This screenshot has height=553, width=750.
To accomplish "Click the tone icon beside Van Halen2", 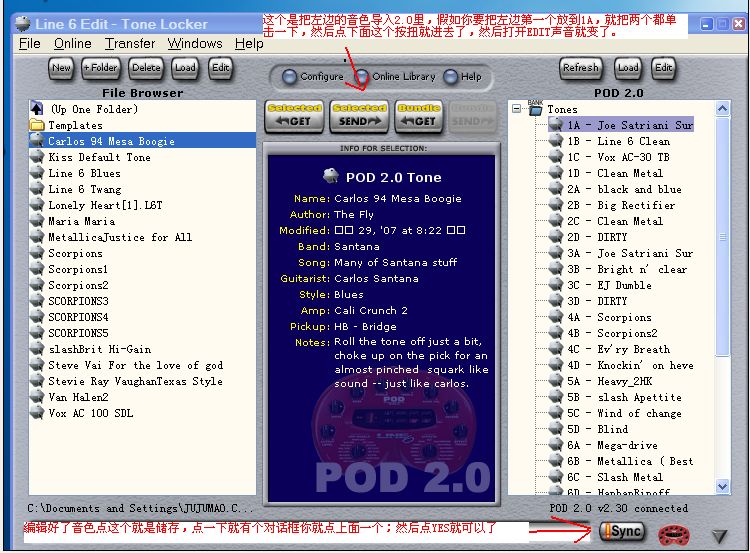I will (x=37, y=397).
